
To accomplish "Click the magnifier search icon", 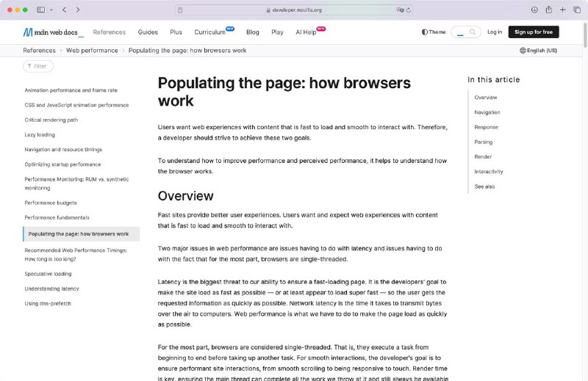I will 473,32.
